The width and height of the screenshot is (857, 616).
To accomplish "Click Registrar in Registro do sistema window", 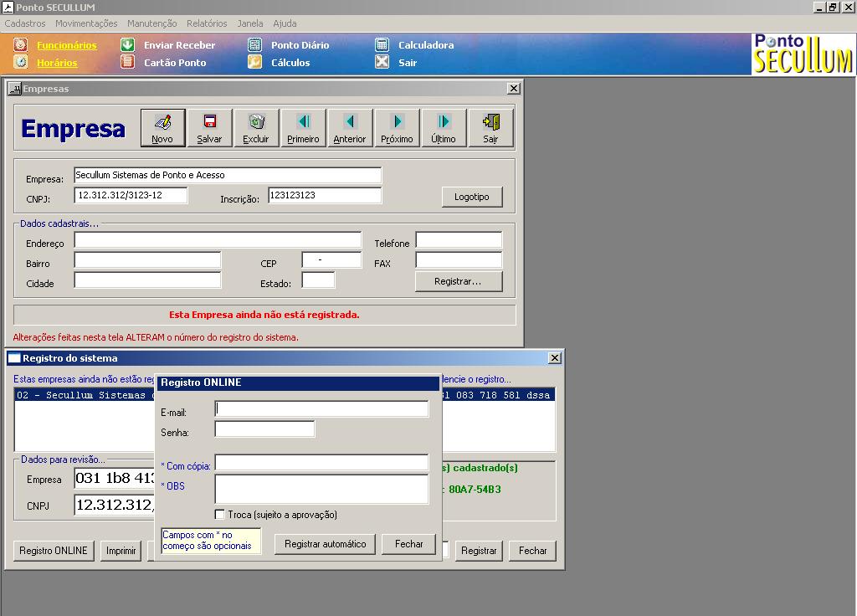I will 479,551.
